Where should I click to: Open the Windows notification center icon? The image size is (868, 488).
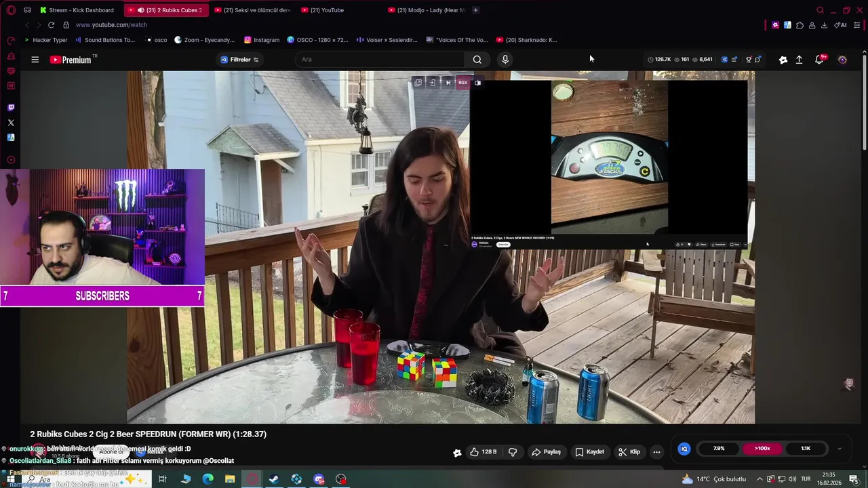854,479
